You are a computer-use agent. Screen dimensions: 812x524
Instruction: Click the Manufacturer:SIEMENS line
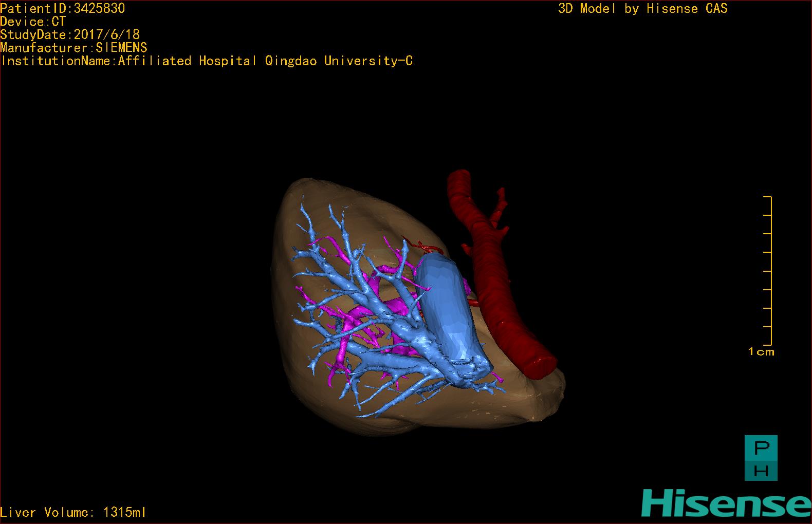pos(73,48)
